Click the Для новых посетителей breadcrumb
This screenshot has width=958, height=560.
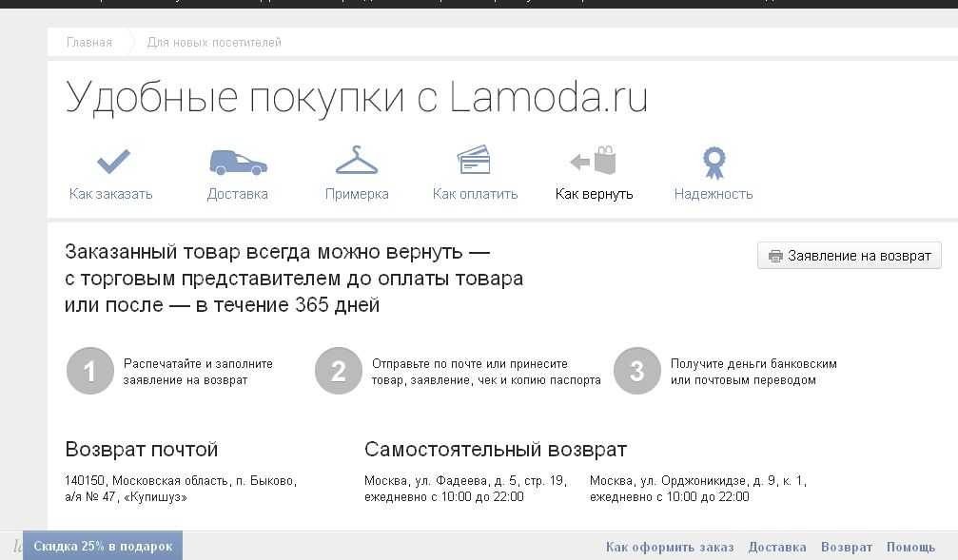coord(214,42)
